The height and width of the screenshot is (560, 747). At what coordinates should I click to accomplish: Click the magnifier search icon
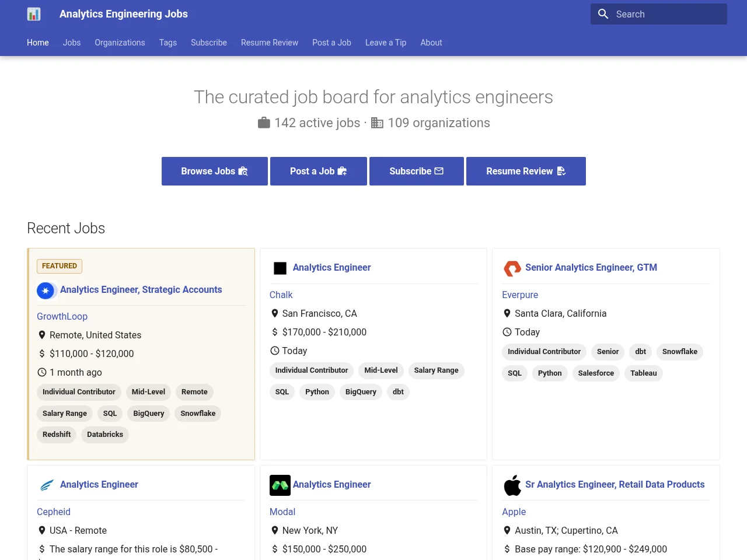[x=603, y=14]
